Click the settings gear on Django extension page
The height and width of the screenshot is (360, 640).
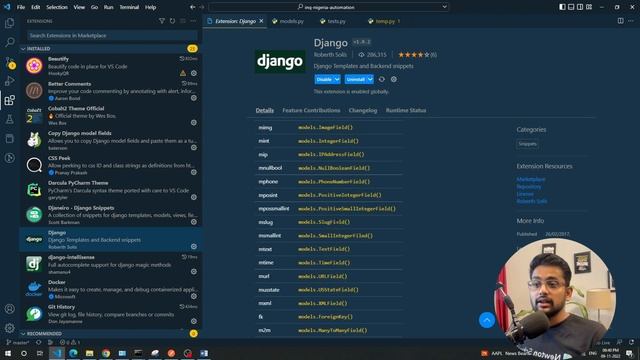coord(393,79)
